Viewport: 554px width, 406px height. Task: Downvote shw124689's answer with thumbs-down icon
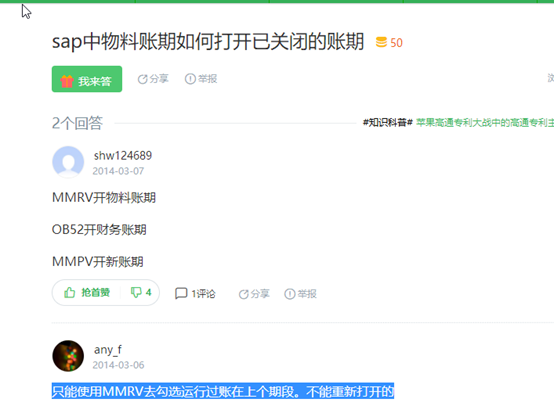coord(136,293)
